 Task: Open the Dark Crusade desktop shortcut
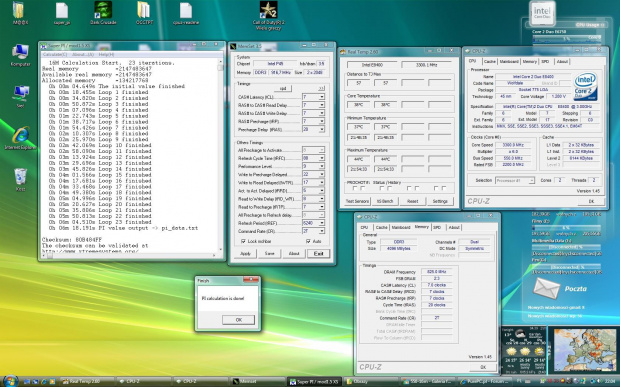click(103, 13)
